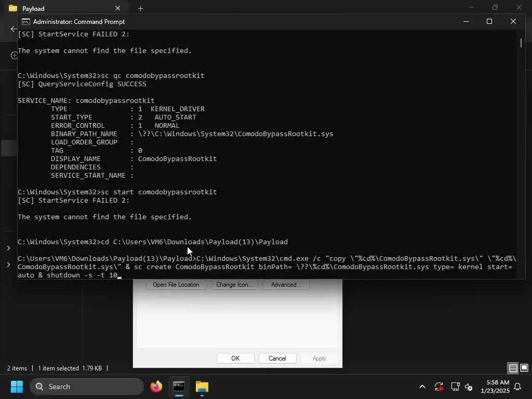Open the notifications bell icon

click(x=518, y=387)
